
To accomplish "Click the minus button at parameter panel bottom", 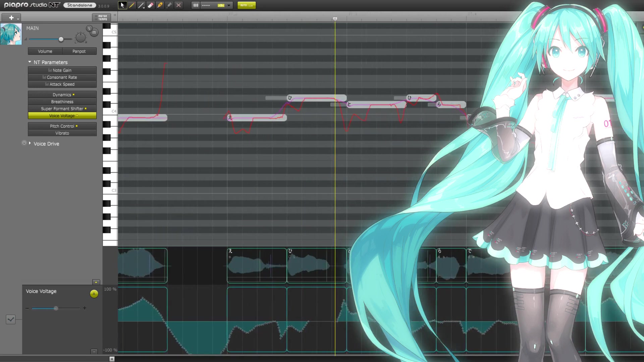I will pos(94,352).
